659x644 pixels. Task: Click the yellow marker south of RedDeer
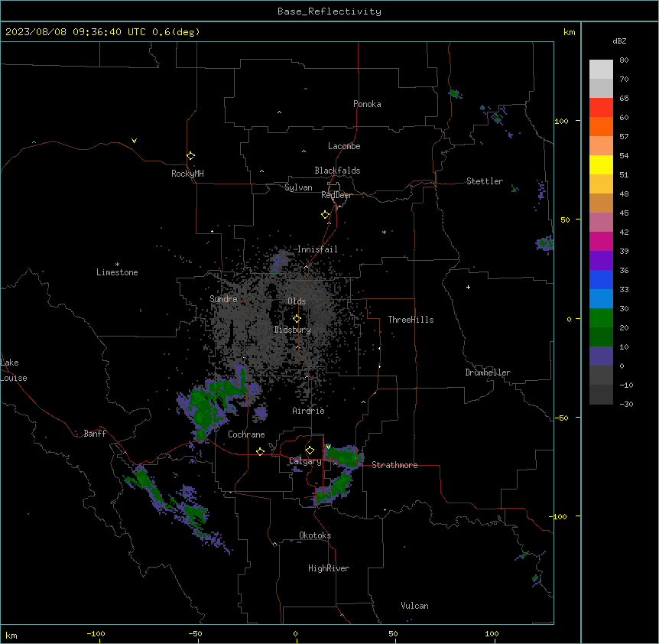pyautogui.click(x=325, y=215)
